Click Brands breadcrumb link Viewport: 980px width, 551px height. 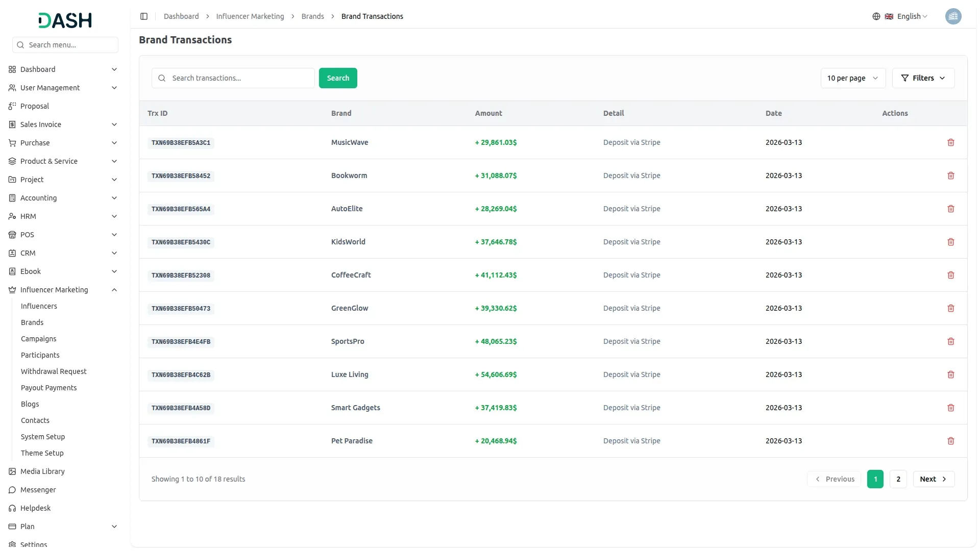pos(312,16)
